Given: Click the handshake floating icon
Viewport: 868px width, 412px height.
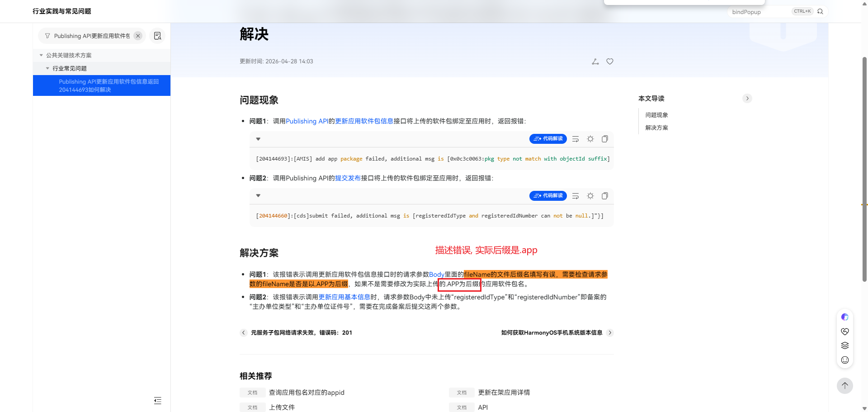Looking at the screenshot, I should pyautogui.click(x=845, y=331).
